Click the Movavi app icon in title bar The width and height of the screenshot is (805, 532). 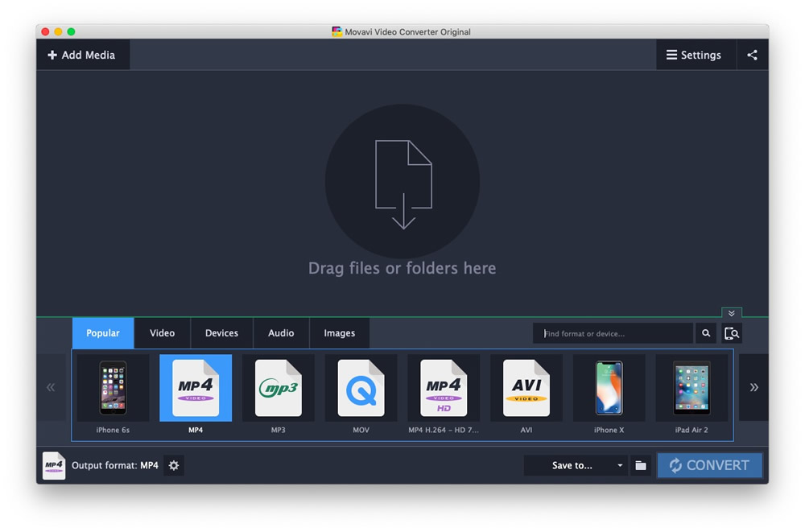pos(336,31)
